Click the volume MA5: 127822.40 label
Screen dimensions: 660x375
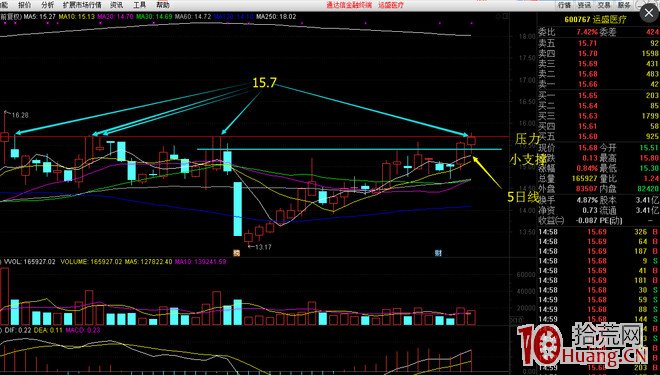tap(148, 262)
